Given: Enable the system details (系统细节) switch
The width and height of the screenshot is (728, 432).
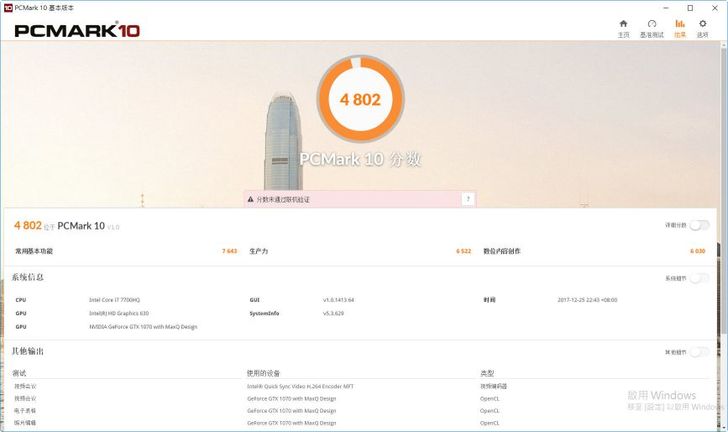Looking at the screenshot, I should coord(699,278).
